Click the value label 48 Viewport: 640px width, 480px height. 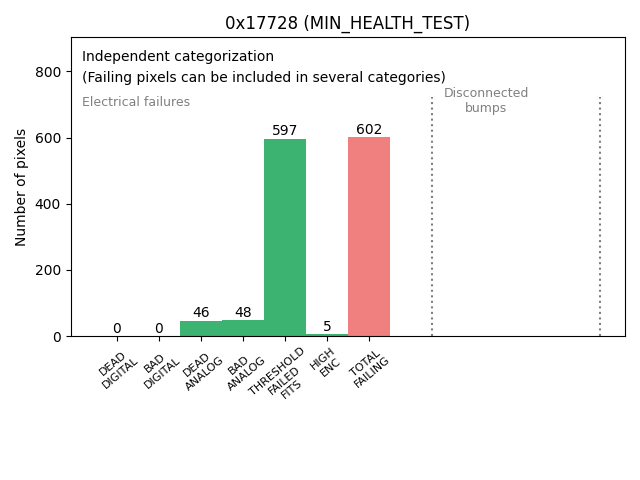pyautogui.click(x=243, y=312)
